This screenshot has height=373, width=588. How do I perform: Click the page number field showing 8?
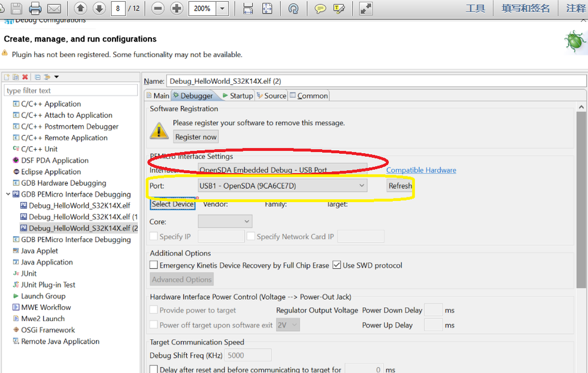118,8
